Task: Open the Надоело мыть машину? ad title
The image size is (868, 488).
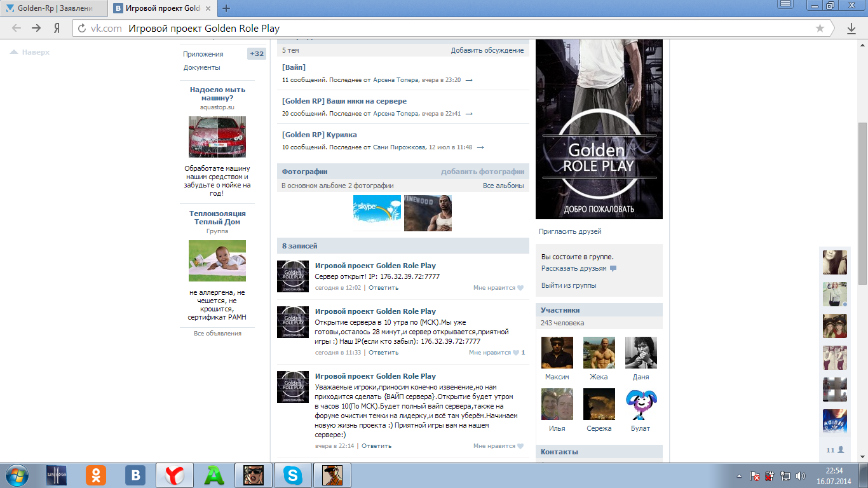Action: tap(217, 94)
